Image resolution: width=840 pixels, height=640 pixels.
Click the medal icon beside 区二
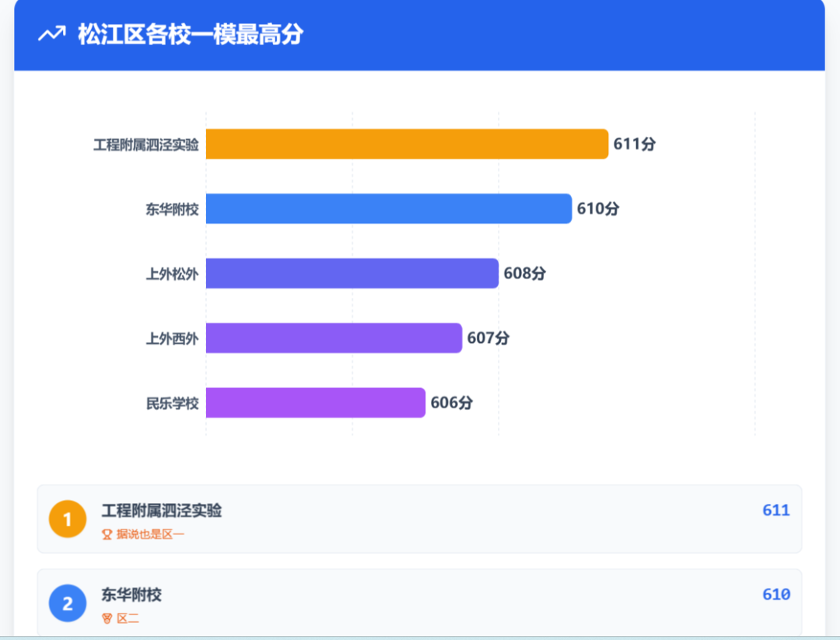(107, 618)
